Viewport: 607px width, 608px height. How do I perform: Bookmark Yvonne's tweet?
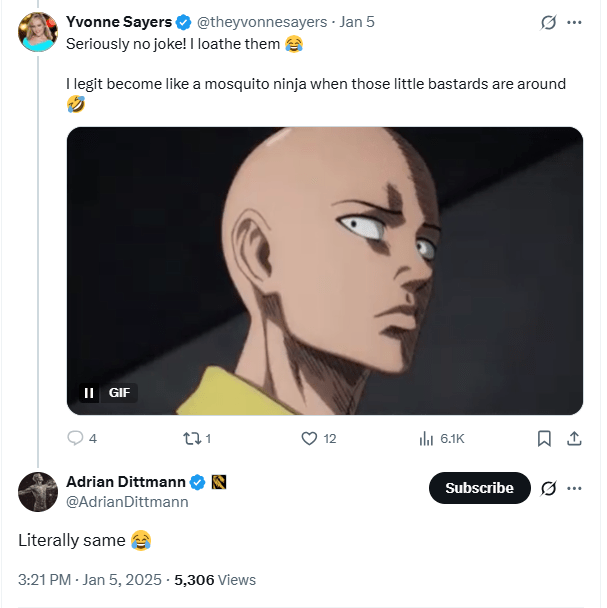click(x=544, y=438)
